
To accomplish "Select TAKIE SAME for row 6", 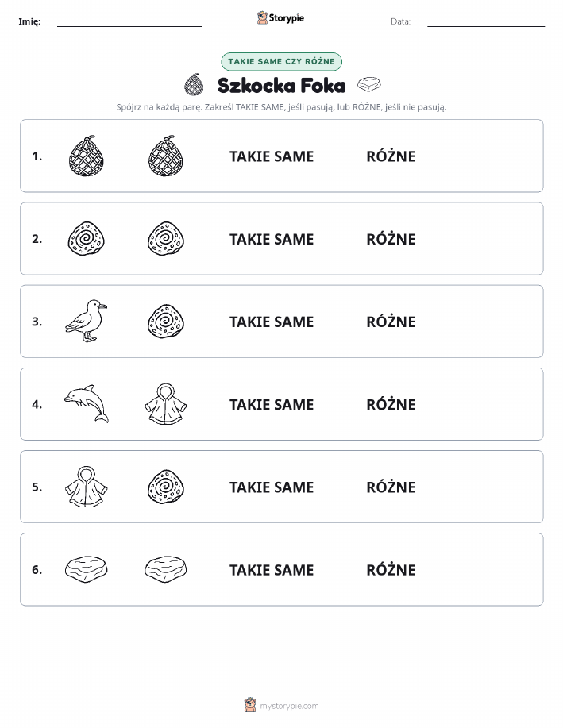I will [x=272, y=570].
